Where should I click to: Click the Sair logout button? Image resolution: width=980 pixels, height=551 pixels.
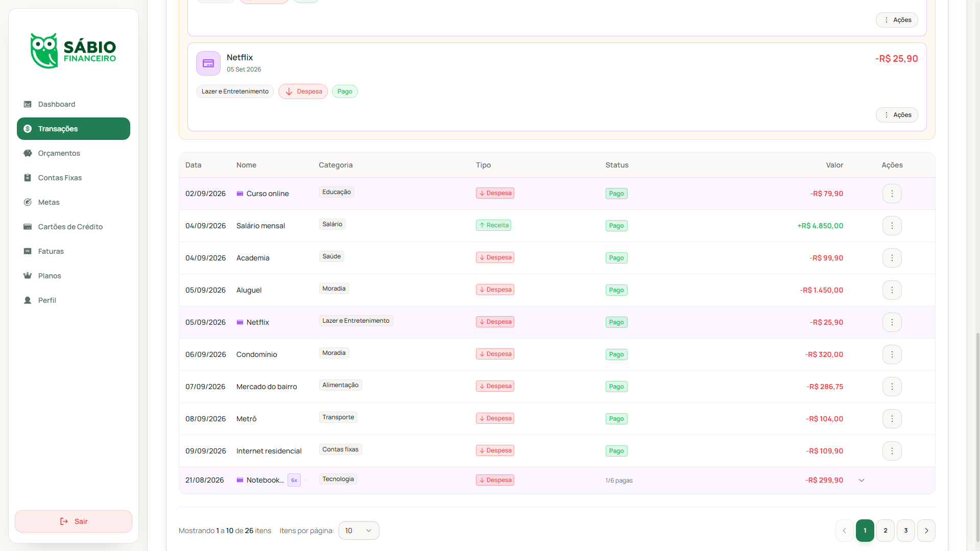73,521
